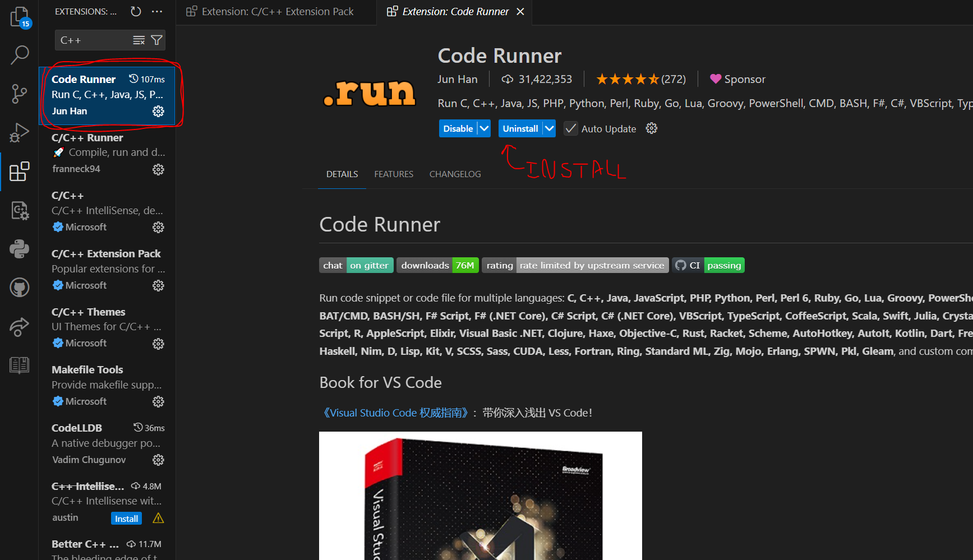Click the GitHub icon in activity bar
The height and width of the screenshot is (560, 973).
(19, 287)
